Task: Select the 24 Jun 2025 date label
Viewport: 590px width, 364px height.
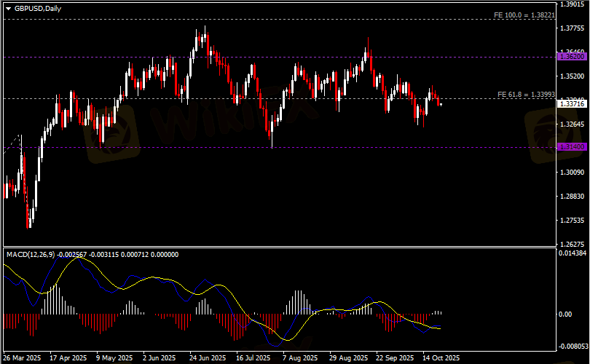Action: pos(208,358)
